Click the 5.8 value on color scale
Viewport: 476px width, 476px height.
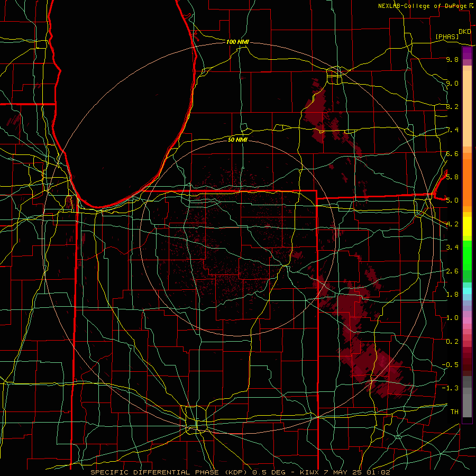coord(452,177)
